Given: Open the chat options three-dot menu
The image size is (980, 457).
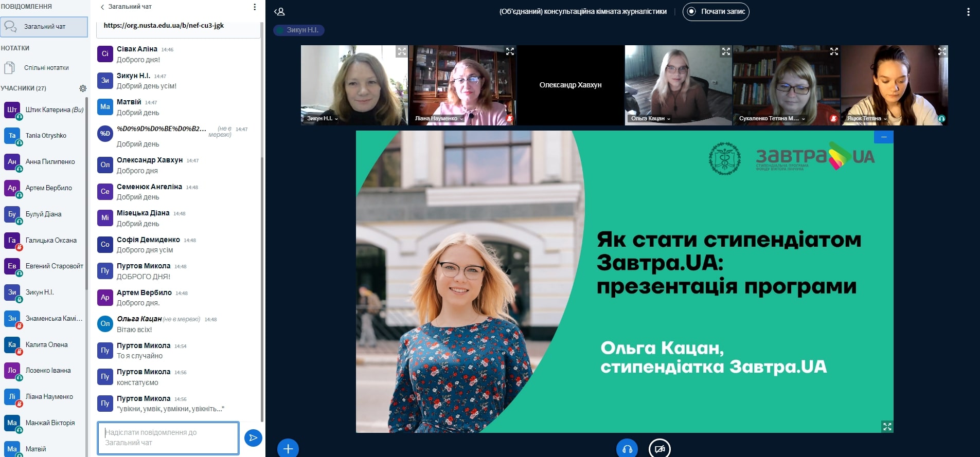Looking at the screenshot, I should pyautogui.click(x=255, y=7).
